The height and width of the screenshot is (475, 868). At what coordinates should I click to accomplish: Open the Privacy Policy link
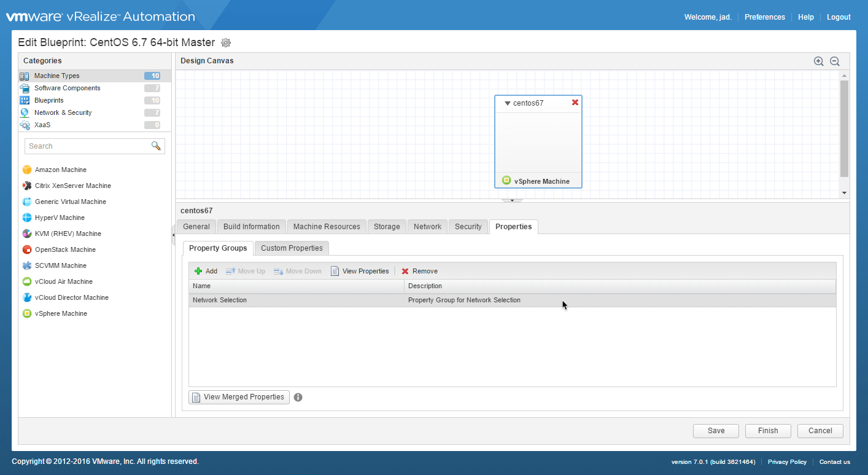[787, 462]
